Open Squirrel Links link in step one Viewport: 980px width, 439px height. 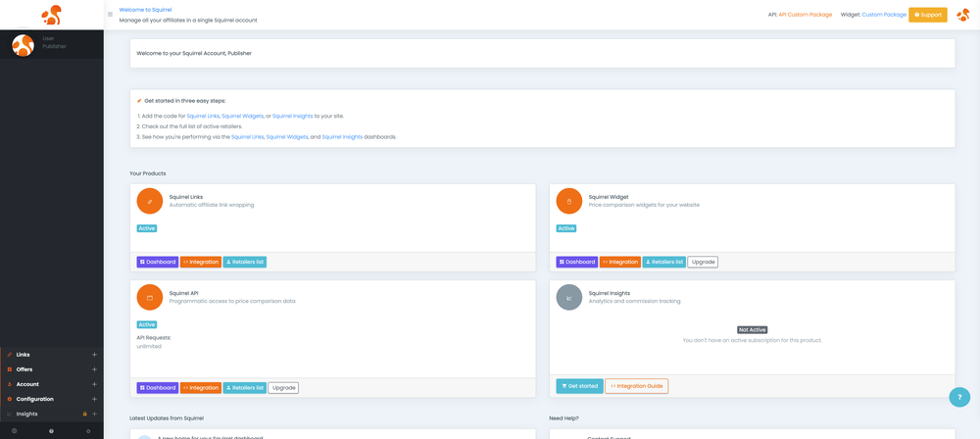(x=203, y=116)
